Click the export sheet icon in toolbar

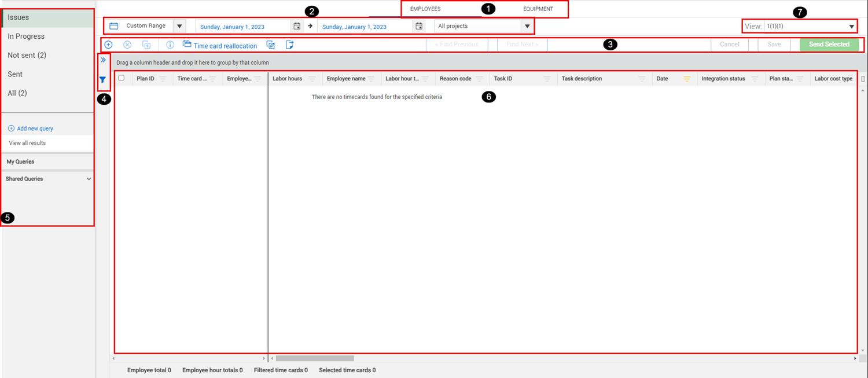click(290, 45)
